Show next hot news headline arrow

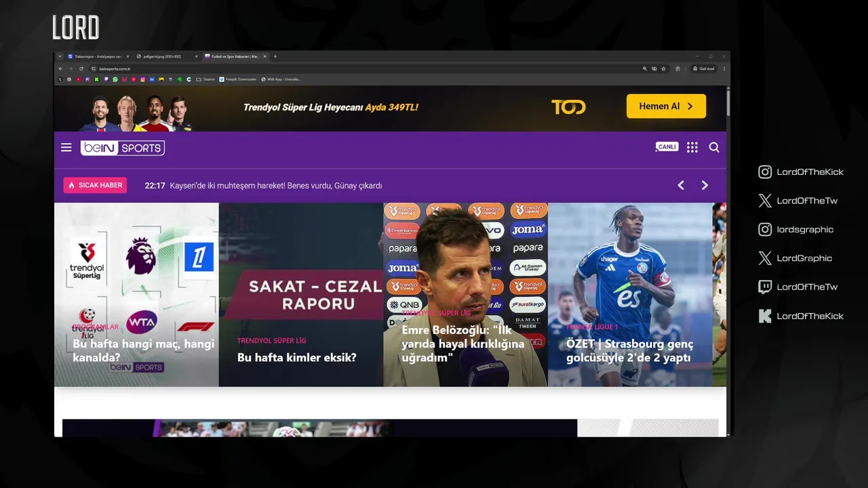point(705,185)
